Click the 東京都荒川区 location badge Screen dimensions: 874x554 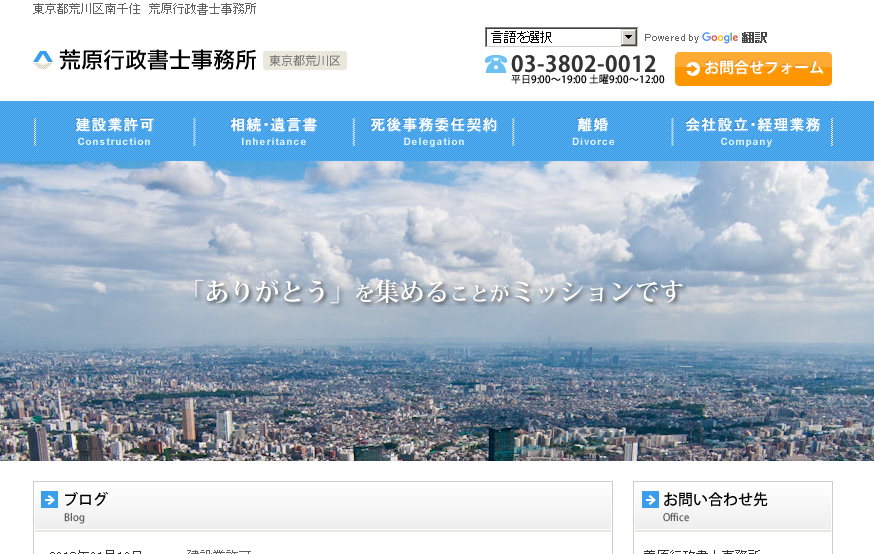(x=305, y=61)
